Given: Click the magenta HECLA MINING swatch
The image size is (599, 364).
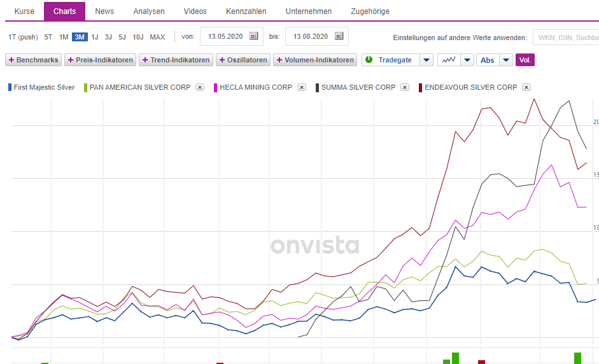Looking at the screenshot, I should coord(215,87).
